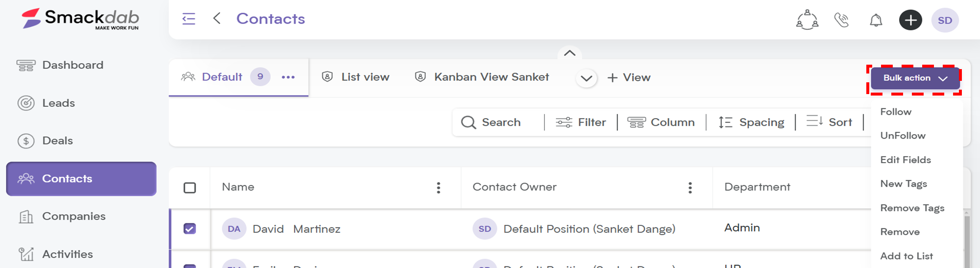Open the Filter options
Screen dimensions: 980x268
click(581, 122)
